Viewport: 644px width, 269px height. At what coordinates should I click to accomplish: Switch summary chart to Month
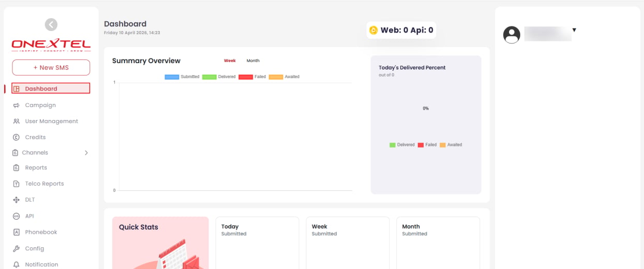coord(253,61)
